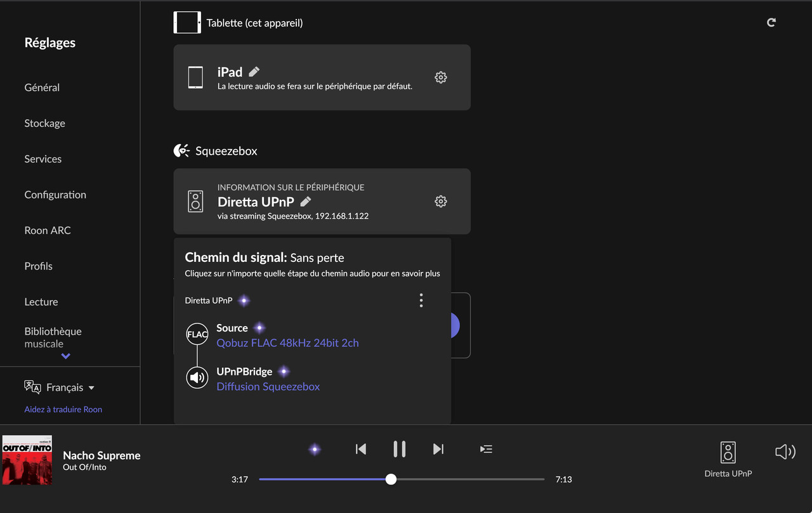The image size is (812, 513).
Task: Rename iPad using pencil icon
Action: (254, 72)
